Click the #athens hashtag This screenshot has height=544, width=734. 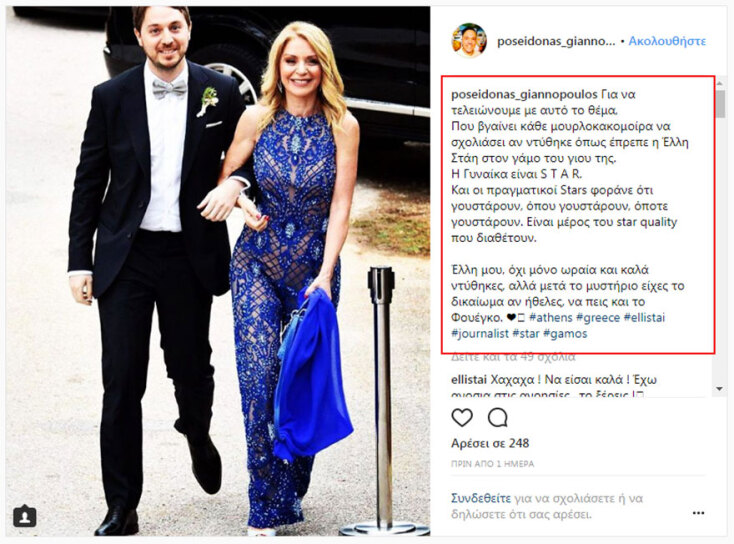[550, 317]
